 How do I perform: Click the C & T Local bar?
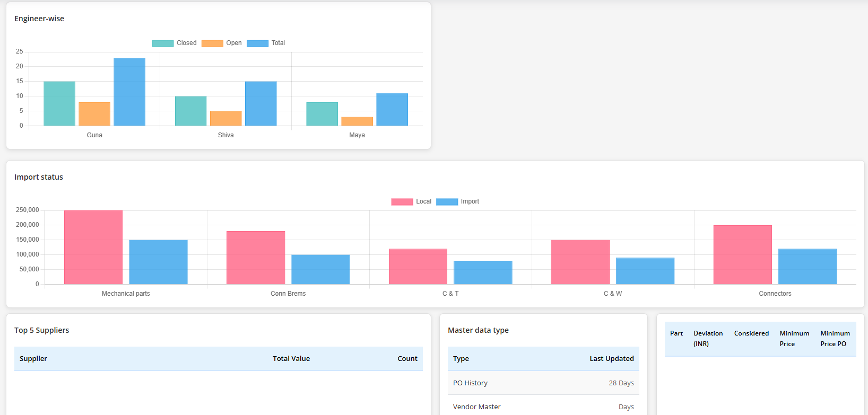point(418,266)
